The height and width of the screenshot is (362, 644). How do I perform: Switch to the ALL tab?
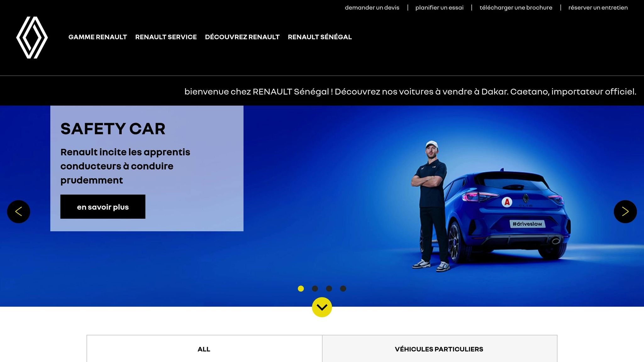(204, 349)
